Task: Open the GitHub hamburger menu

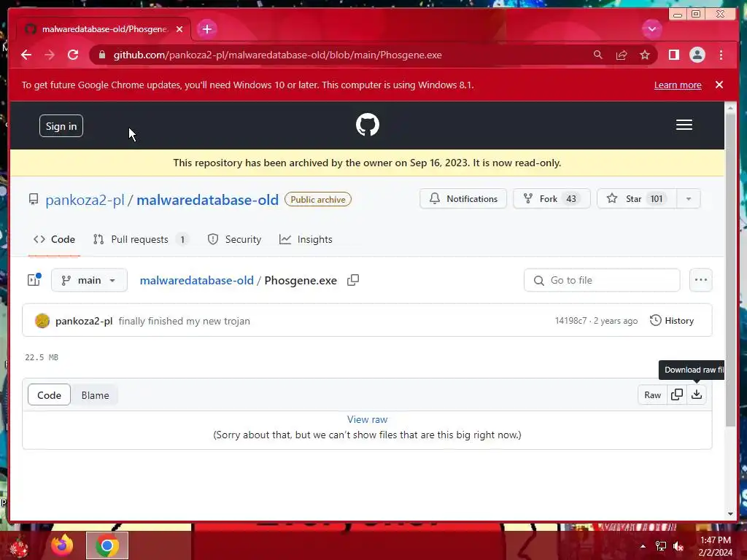Action: (x=684, y=125)
